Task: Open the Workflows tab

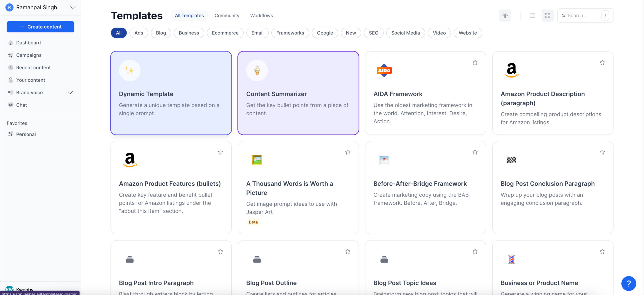Action: (x=261, y=16)
